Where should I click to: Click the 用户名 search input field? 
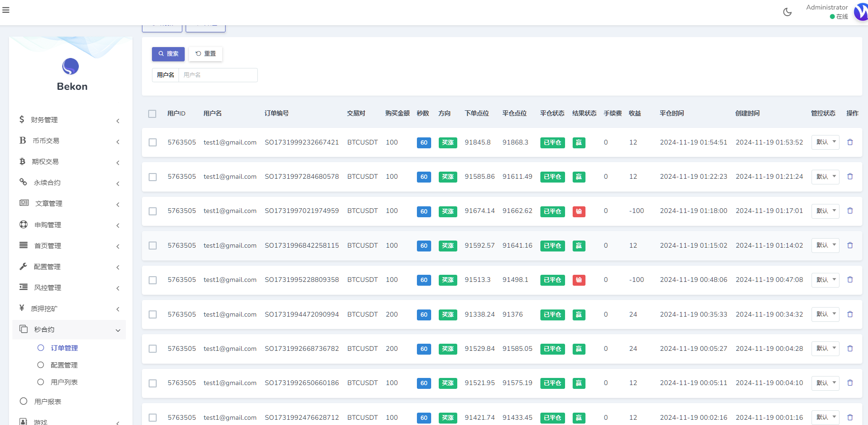coord(218,75)
